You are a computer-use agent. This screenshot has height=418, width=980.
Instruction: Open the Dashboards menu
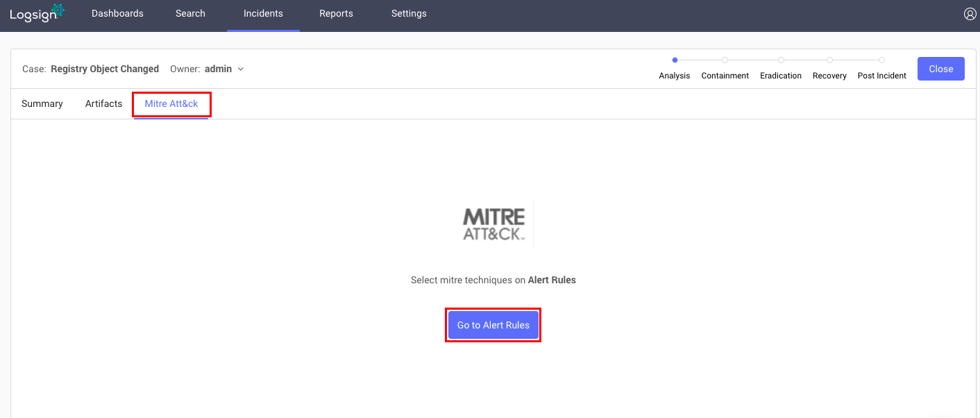pyautogui.click(x=117, y=14)
